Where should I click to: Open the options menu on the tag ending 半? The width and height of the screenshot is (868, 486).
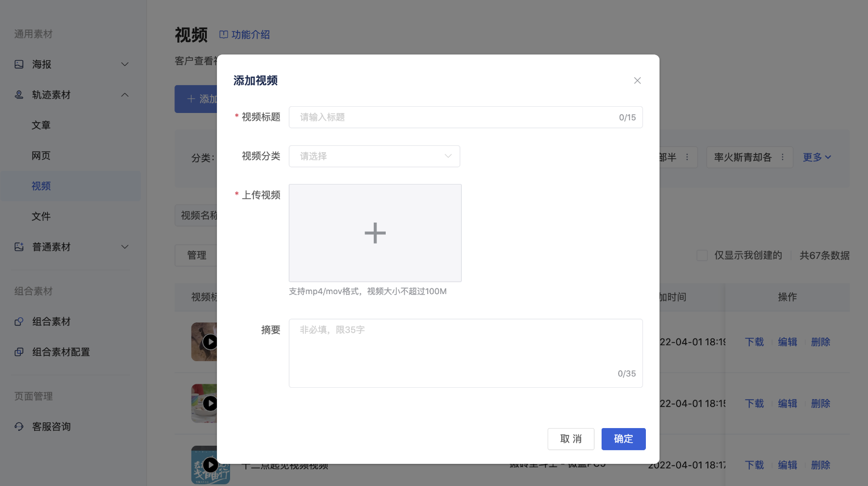tap(687, 157)
